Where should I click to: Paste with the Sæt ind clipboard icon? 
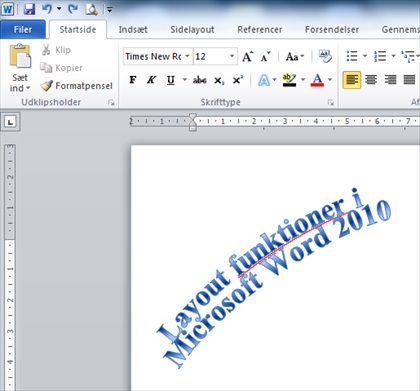(x=20, y=56)
